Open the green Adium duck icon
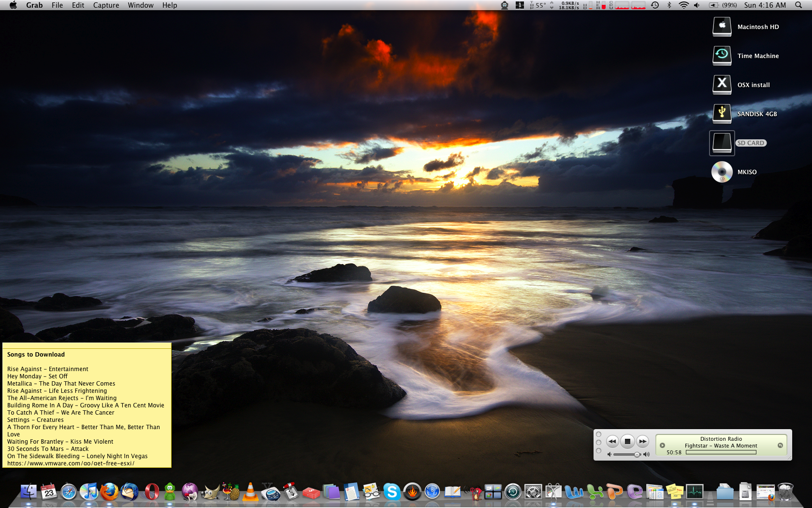The width and height of the screenshot is (812, 508). 170,492
